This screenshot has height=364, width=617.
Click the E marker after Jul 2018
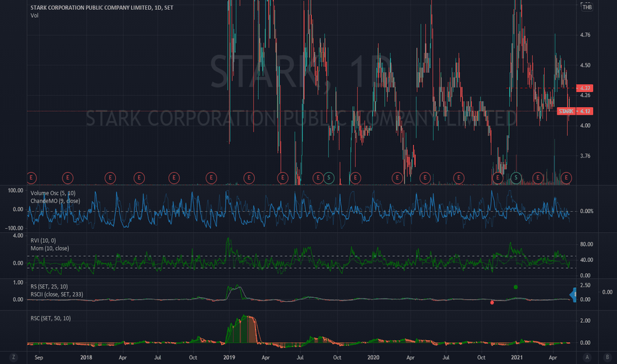click(x=174, y=178)
